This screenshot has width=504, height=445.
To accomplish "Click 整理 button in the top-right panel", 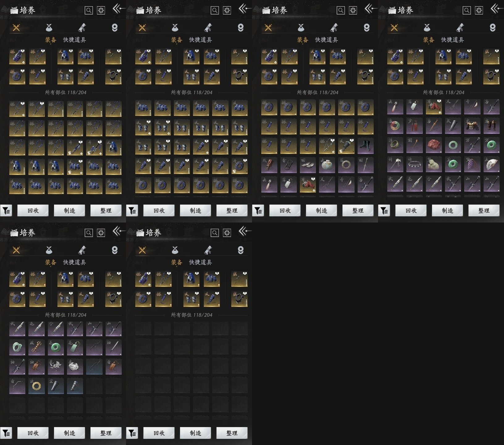I will pyautogui.click(x=484, y=211).
